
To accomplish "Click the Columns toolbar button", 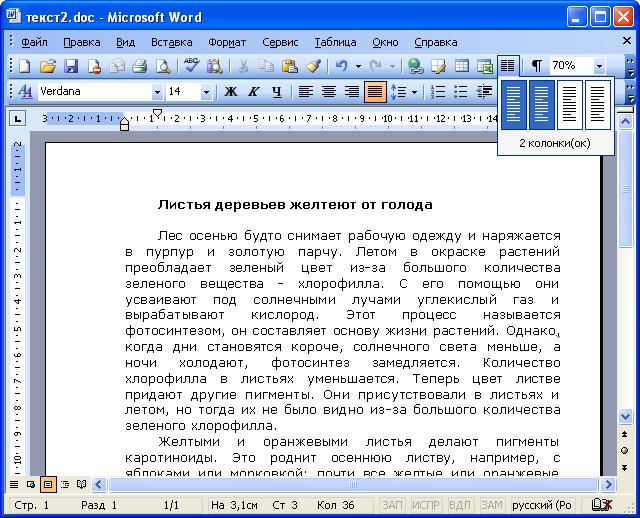I will click(508, 66).
